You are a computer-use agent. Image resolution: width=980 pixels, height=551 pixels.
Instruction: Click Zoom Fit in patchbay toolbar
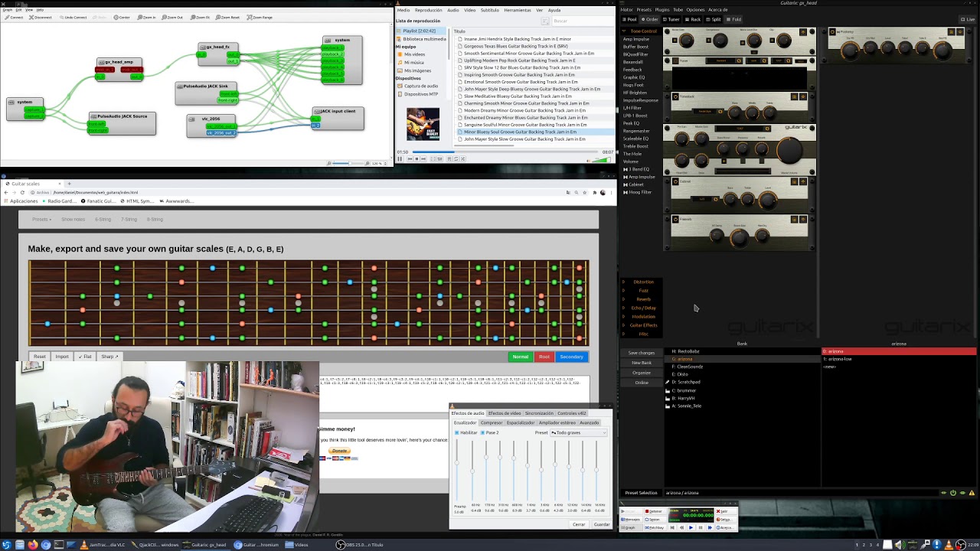(200, 17)
